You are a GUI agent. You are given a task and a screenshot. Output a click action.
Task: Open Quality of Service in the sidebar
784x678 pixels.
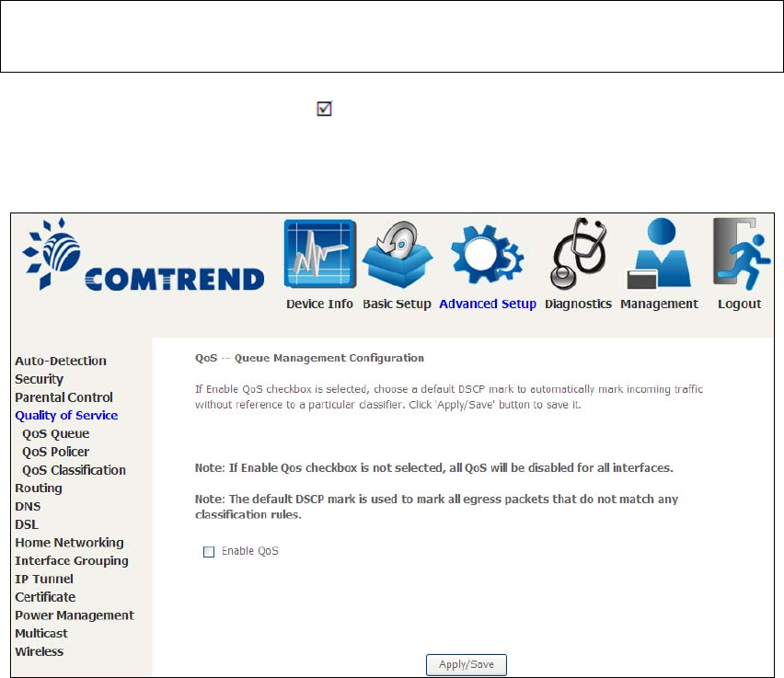(x=66, y=416)
